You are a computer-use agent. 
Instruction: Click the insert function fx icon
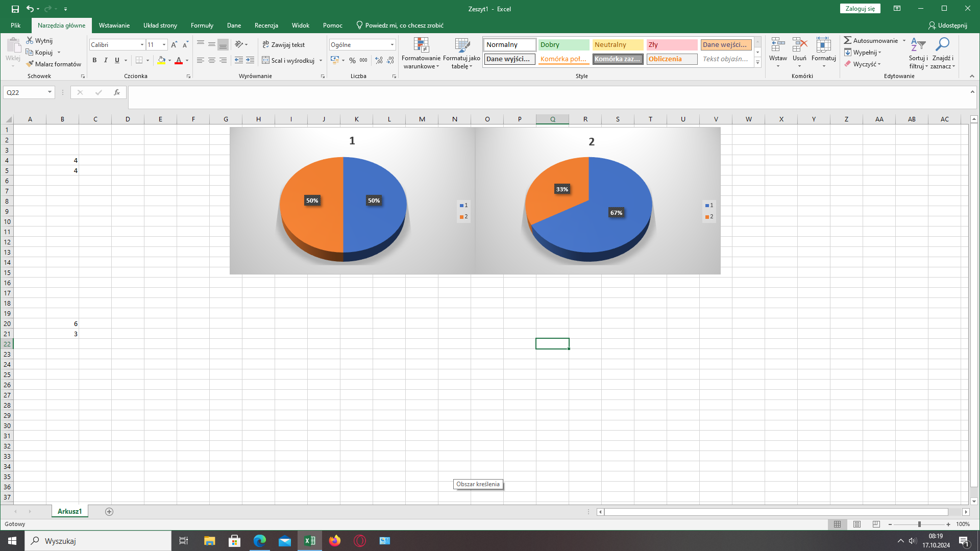click(x=117, y=92)
